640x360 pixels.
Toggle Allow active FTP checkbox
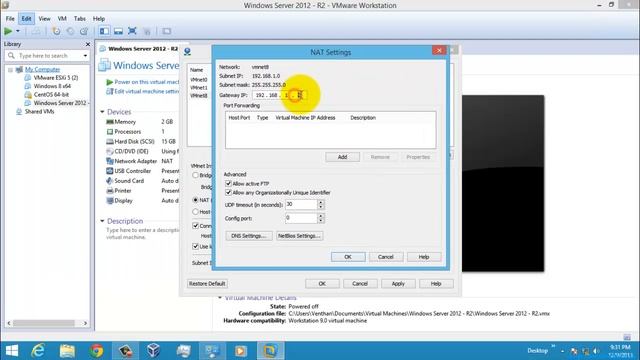coord(228,184)
